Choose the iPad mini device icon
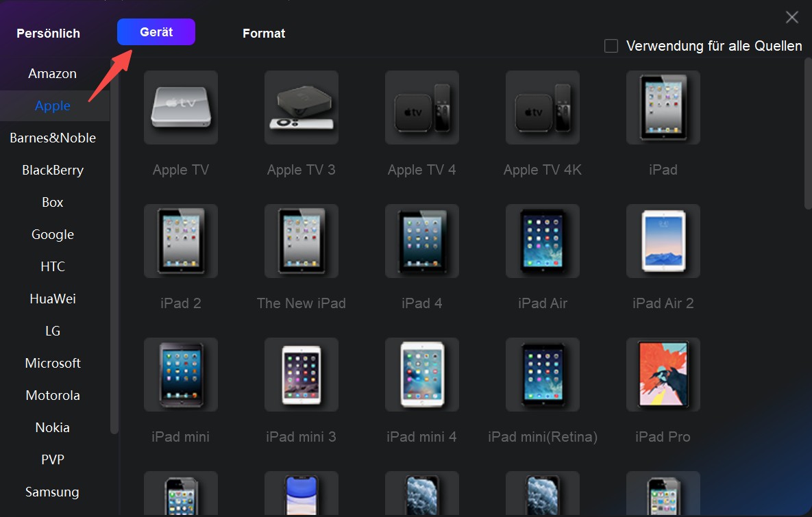812x517 pixels. (x=181, y=374)
